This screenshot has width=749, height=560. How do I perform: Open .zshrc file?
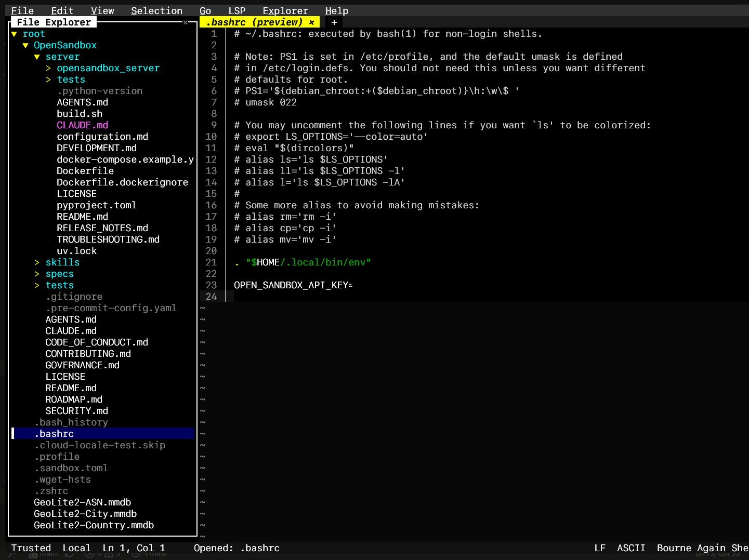point(51,491)
